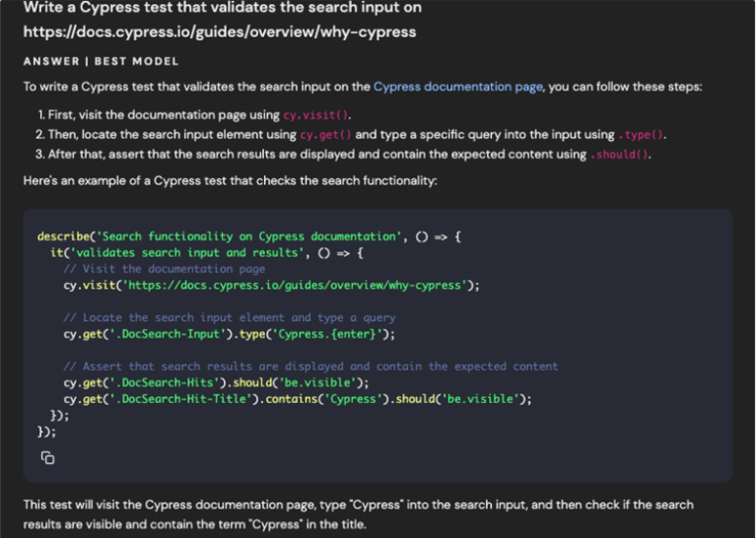This screenshot has width=756, height=538.
Task: Copy the code block using the copy icon
Action: [47, 457]
